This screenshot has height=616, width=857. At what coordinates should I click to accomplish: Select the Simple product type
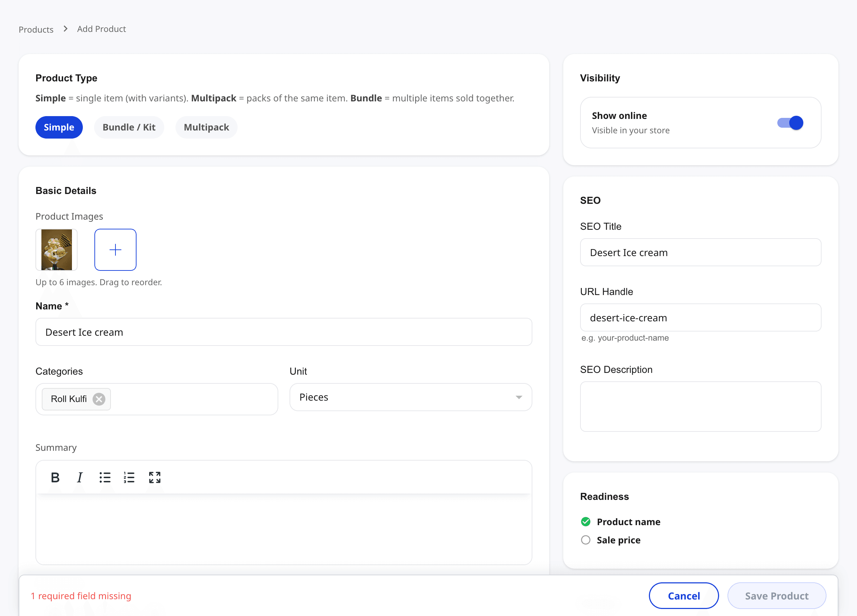(59, 127)
